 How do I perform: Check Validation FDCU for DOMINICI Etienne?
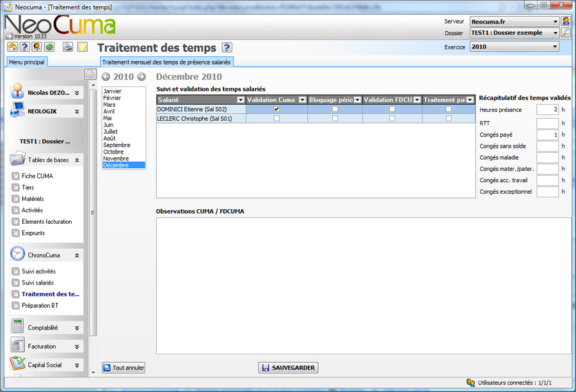pos(392,109)
